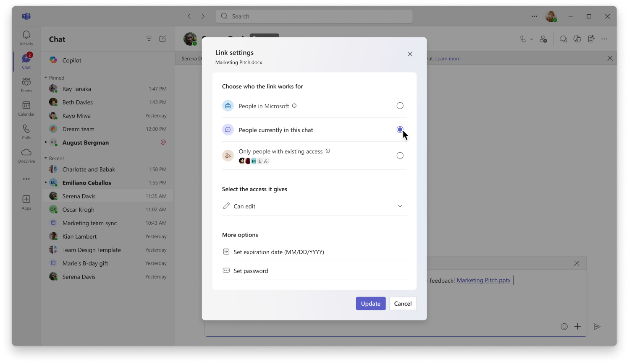The height and width of the screenshot is (364, 629).
Task: Start an audio call
Action: (x=524, y=39)
